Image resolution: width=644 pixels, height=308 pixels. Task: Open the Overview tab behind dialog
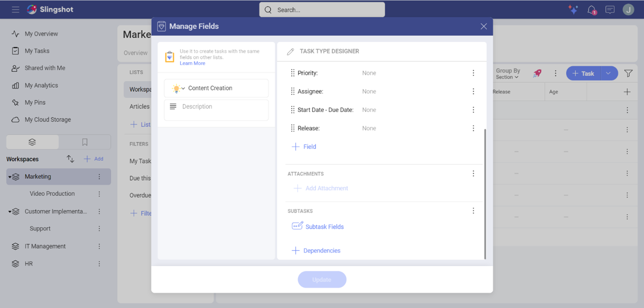pos(136,53)
